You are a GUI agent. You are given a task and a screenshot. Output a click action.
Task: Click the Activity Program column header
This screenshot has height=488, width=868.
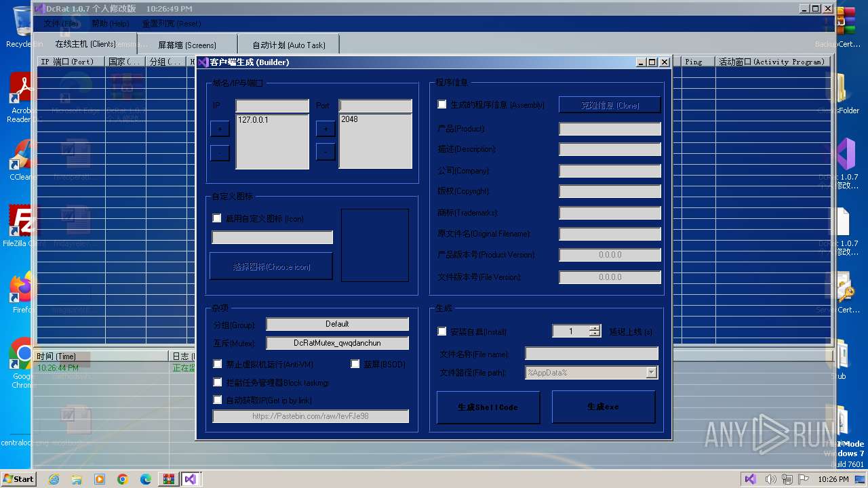pyautogui.click(x=773, y=62)
